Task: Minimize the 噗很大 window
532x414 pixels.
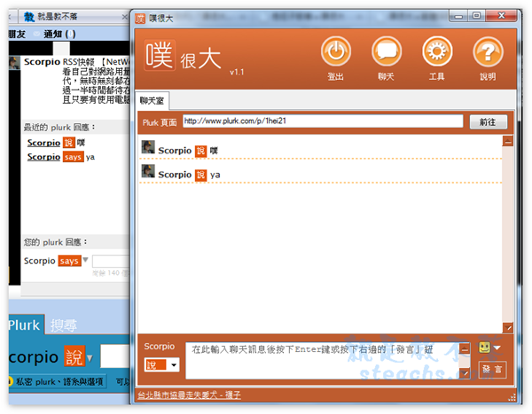Action: coord(458,16)
